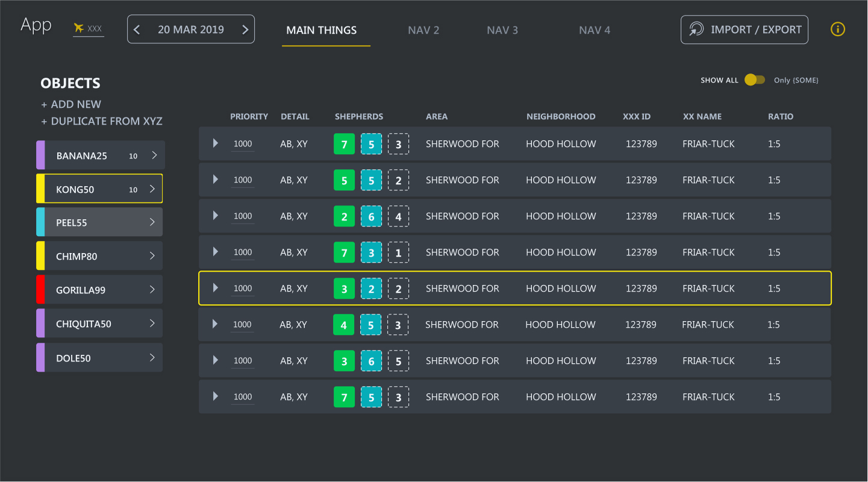
Task: Go to previous date with left chevron
Action: pos(137,30)
